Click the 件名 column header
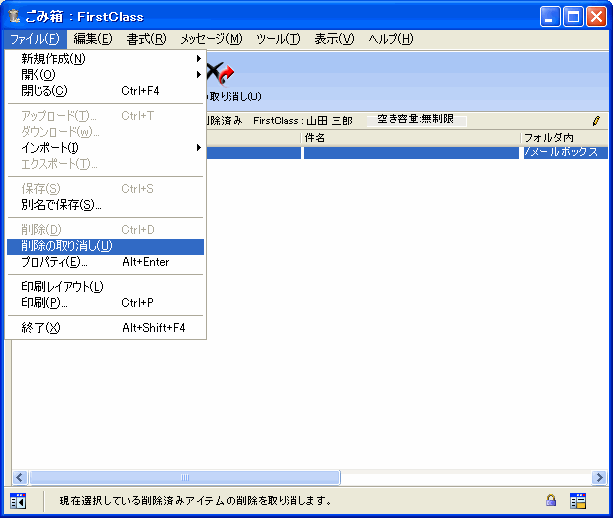 [410, 137]
